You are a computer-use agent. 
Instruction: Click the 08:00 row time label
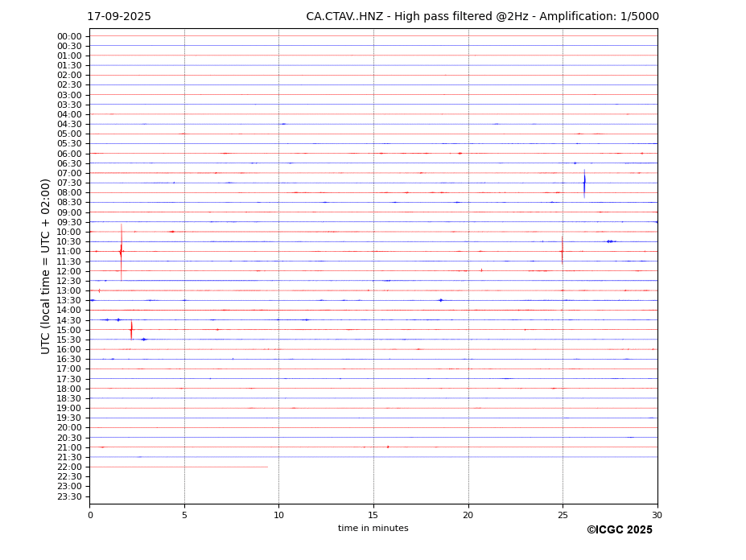[69, 192]
